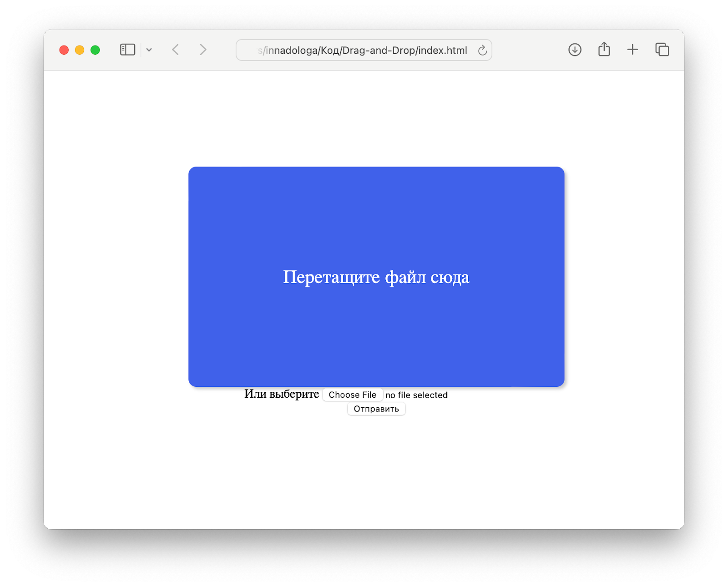
Task: Click the address bar showing index.html
Action: 363,50
